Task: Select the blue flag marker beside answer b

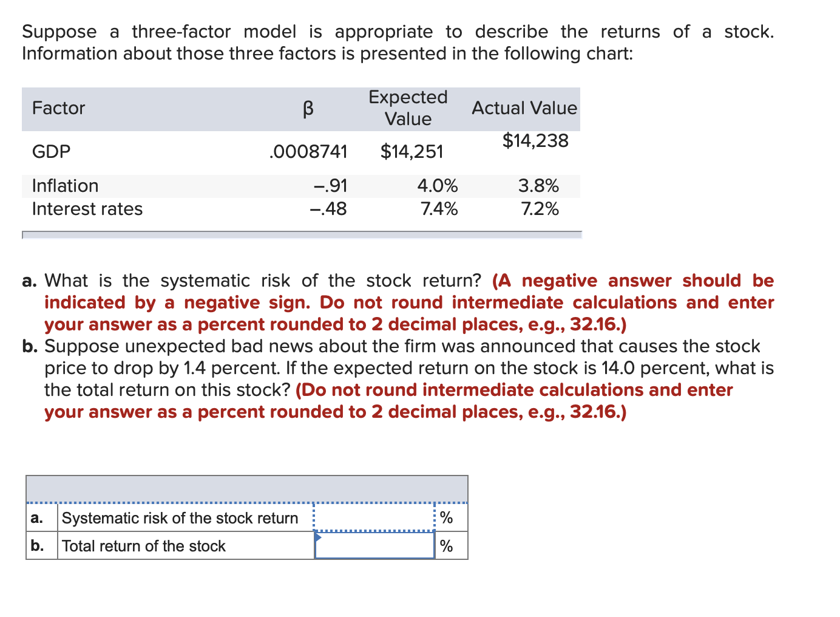Action: tap(317, 537)
